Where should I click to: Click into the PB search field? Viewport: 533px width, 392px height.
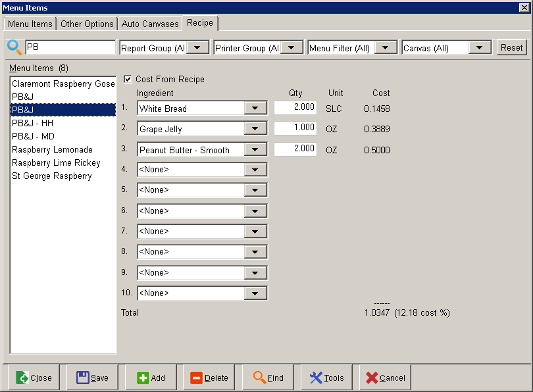point(70,47)
